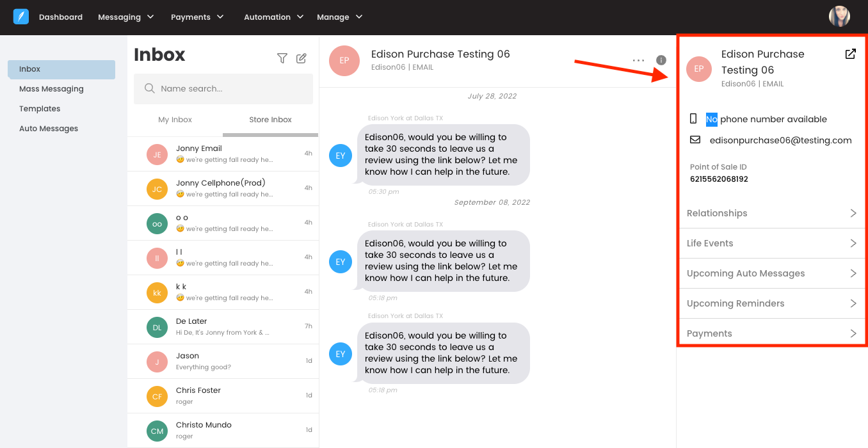Open the user profile avatar
Screen dimensions: 868x448
pos(839,16)
